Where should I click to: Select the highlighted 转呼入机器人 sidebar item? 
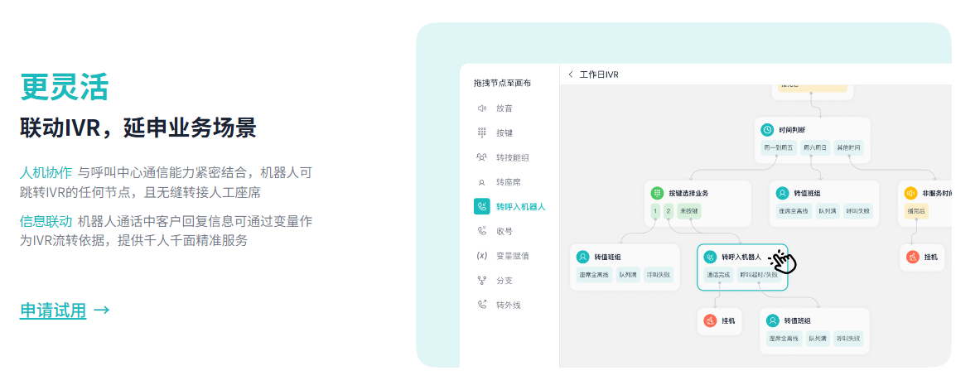point(520,206)
